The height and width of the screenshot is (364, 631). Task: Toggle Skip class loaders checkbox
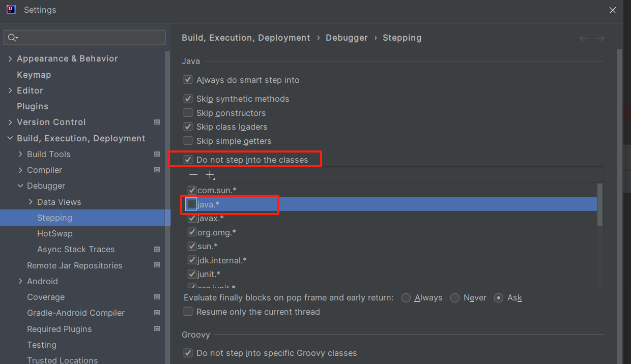[188, 127]
